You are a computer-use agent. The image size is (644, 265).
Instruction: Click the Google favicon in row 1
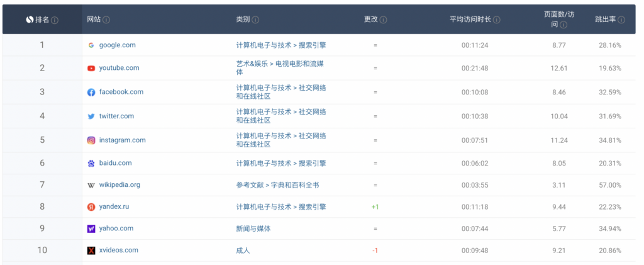(x=91, y=45)
